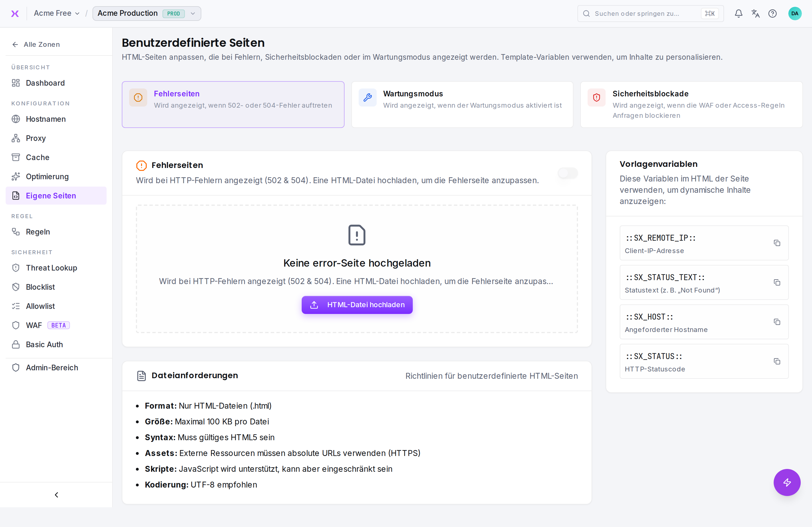Copy the ::SX_REMOTE_IP:: variable
The image size is (812, 527).
click(x=777, y=243)
